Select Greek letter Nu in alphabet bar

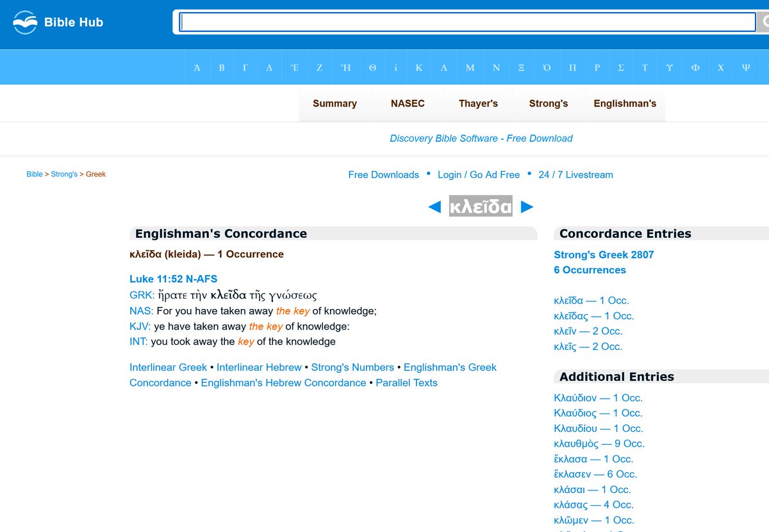click(496, 67)
